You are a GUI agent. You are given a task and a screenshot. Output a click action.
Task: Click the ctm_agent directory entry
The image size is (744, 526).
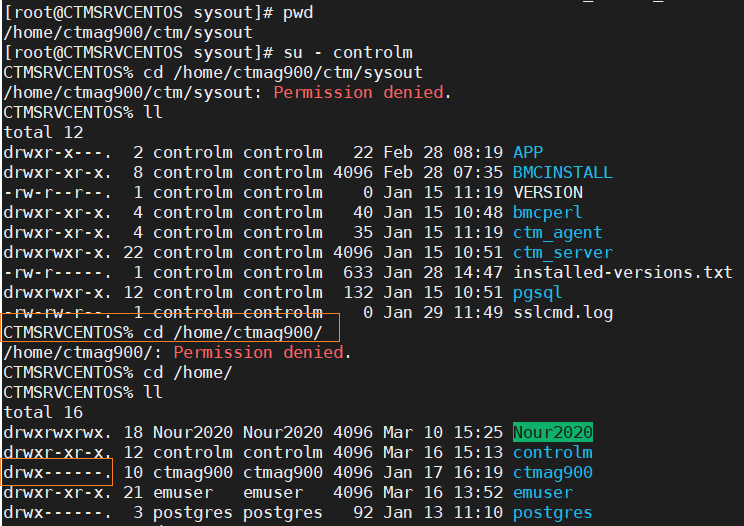pyautogui.click(x=558, y=233)
